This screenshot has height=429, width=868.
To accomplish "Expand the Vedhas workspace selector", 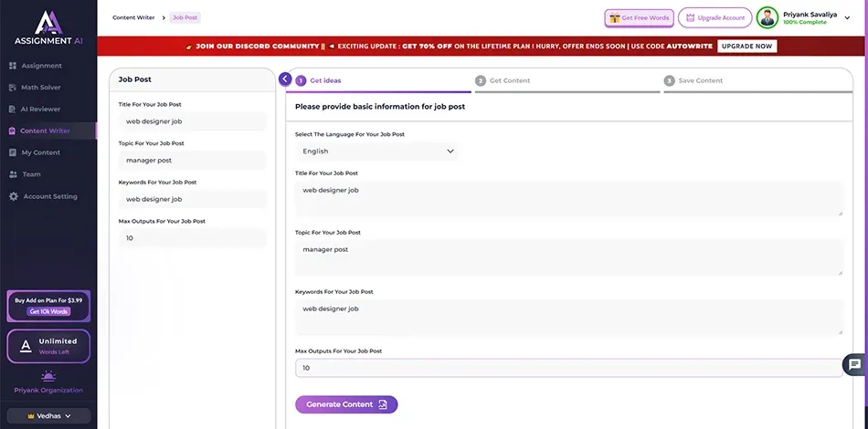I will pos(48,416).
